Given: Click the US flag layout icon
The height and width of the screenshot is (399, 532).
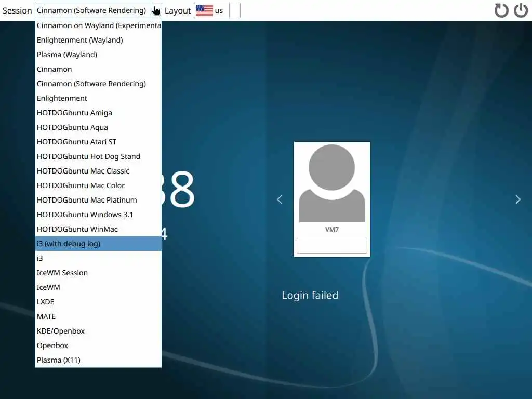Looking at the screenshot, I should point(204,10).
